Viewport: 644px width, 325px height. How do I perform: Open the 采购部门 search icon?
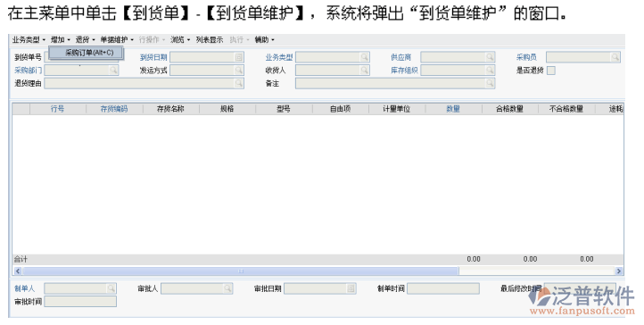[113, 71]
